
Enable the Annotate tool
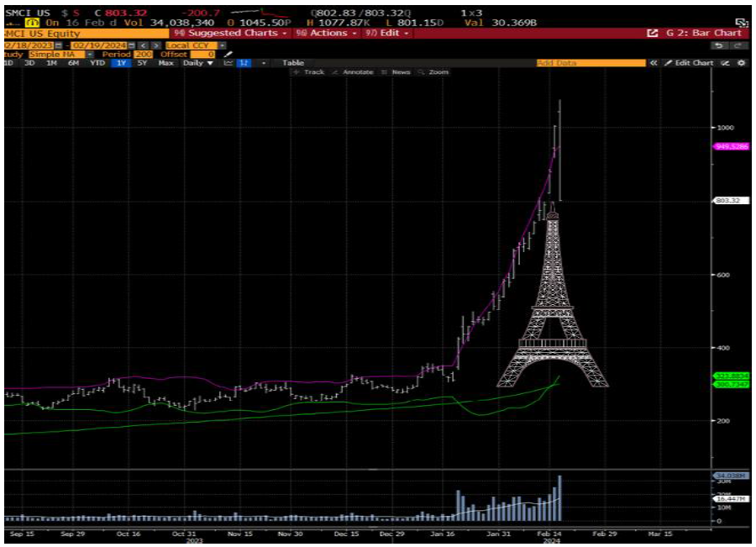pyautogui.click(x=353, y=72)
